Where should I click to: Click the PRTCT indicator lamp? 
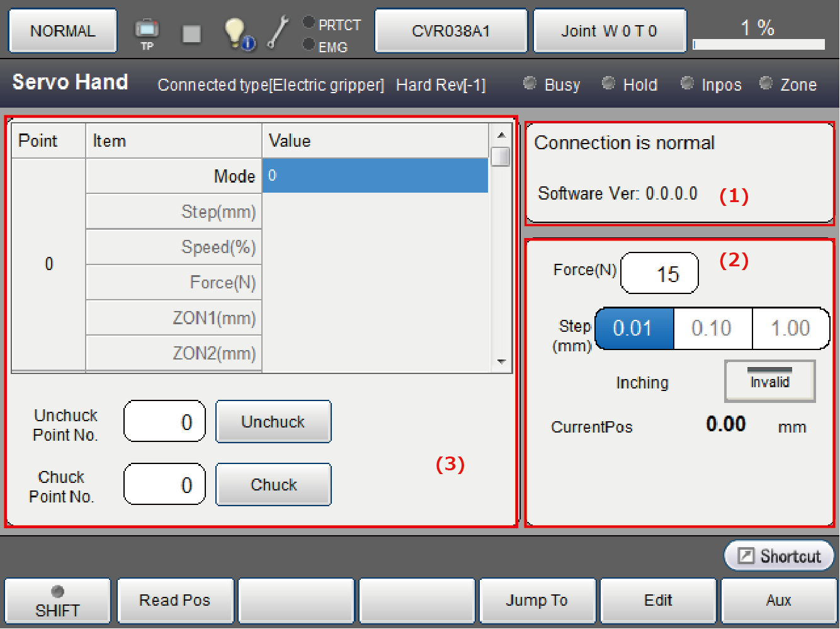[309, 23]
